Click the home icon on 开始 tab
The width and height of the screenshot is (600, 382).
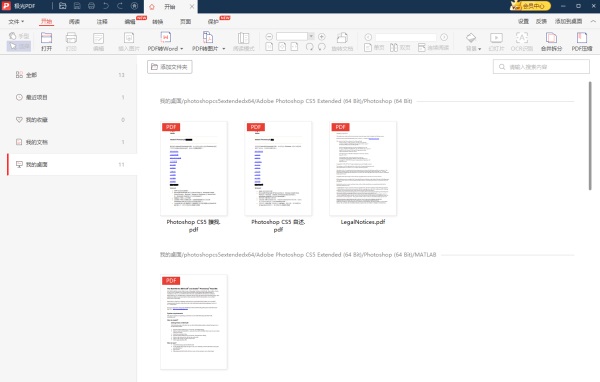click(x=152, y=7)
